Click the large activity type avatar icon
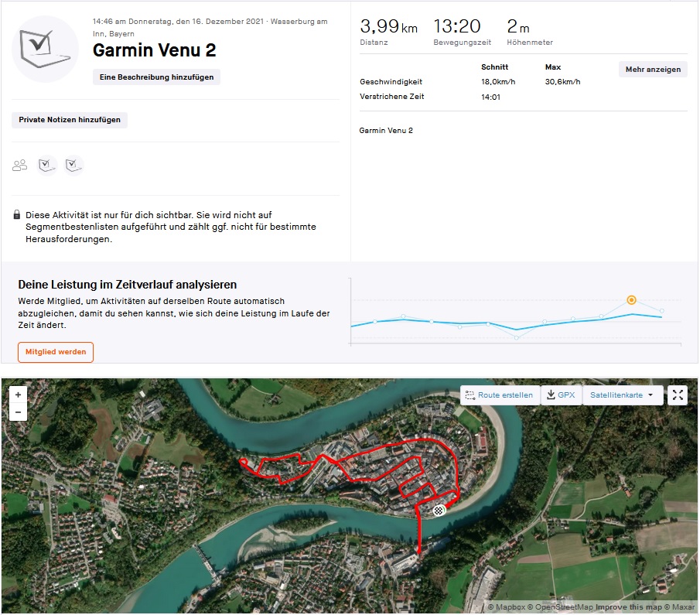 [46, 49]
